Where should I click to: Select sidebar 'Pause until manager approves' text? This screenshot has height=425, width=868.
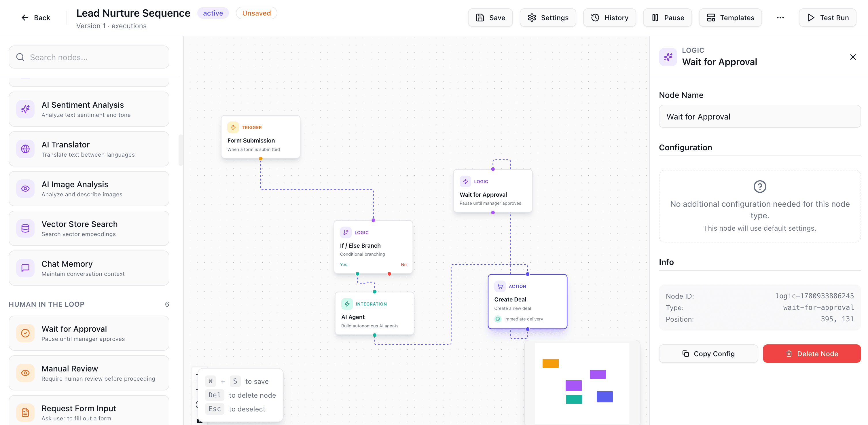83,339
